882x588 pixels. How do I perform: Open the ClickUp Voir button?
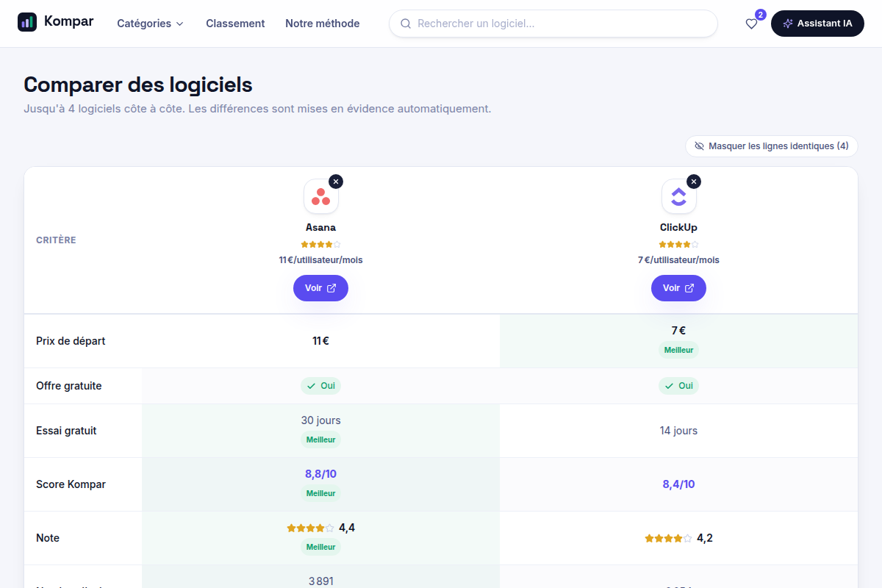point(678,288)
